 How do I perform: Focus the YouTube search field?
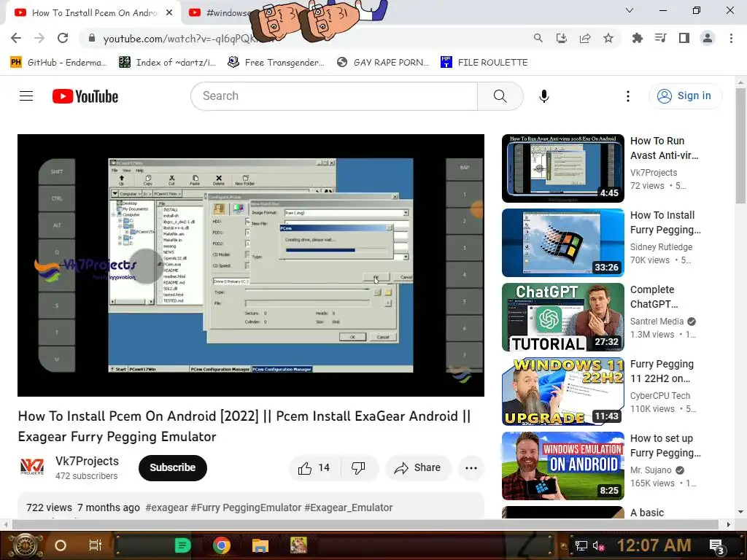point(334,96)
